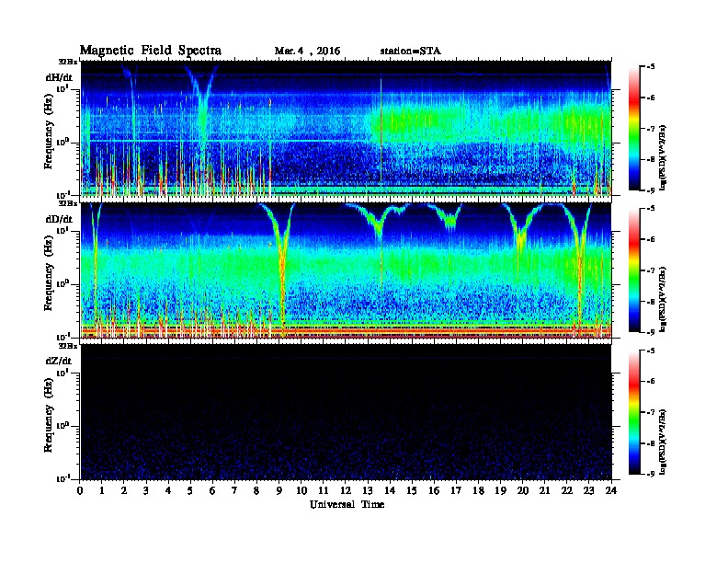Click the hour 12 tick label on time axis
Viewport: 728px width, 563px height.
point(346,490)
